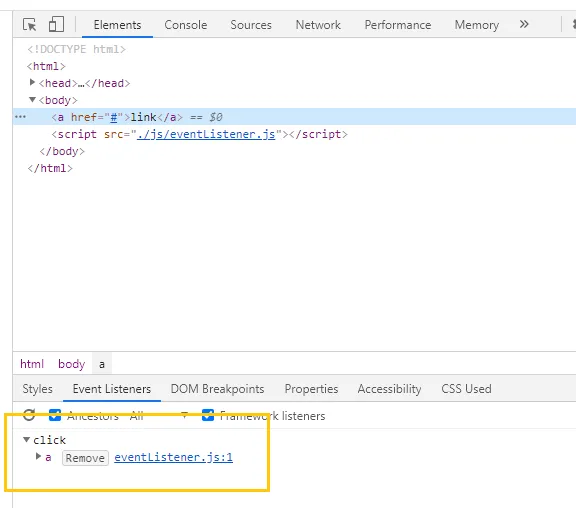Select body in the breadcrumb bar
This screenshot has height=508, width=576.
(x=72, y=364)
